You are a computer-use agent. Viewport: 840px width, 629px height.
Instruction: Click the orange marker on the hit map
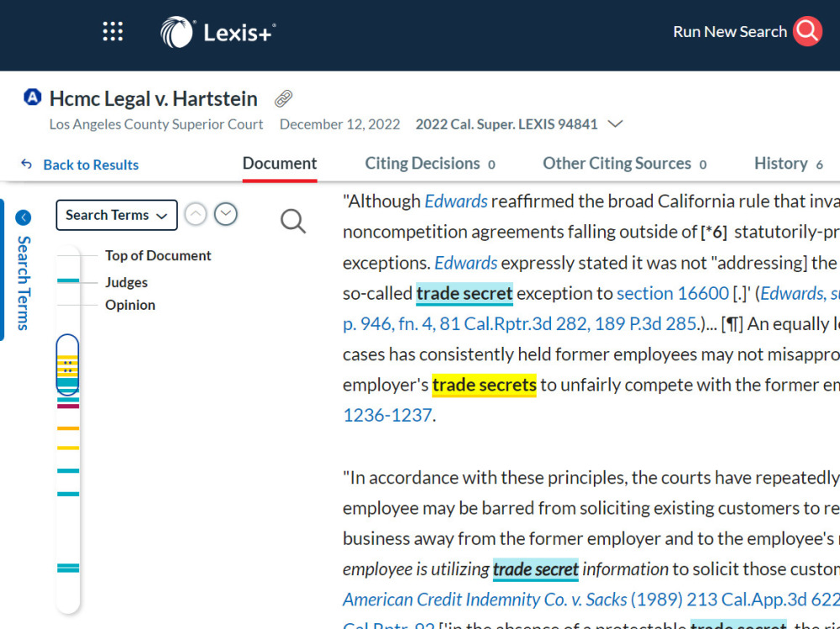click(x=68, y=428)
